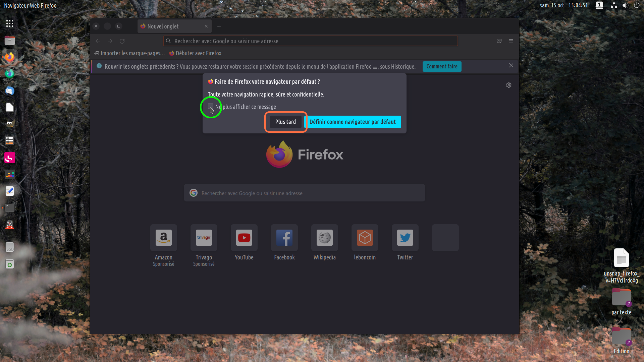Viewport: 644px width, 362px height.
Task: Click the empty shortcut tile placeholder
Action: [445, 238]
